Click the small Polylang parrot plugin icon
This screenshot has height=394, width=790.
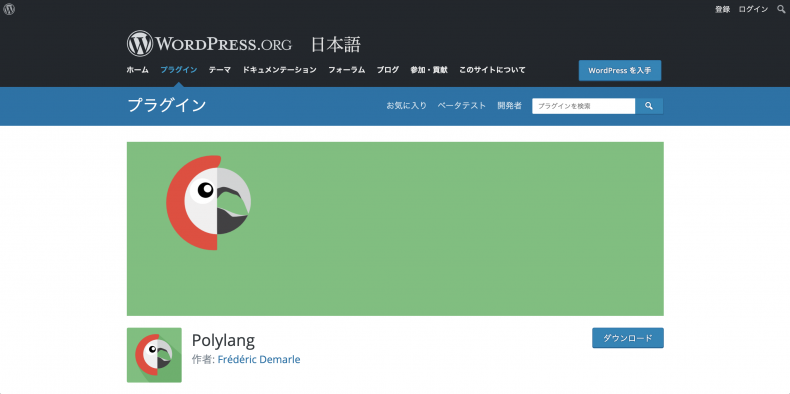pos(154,355)
